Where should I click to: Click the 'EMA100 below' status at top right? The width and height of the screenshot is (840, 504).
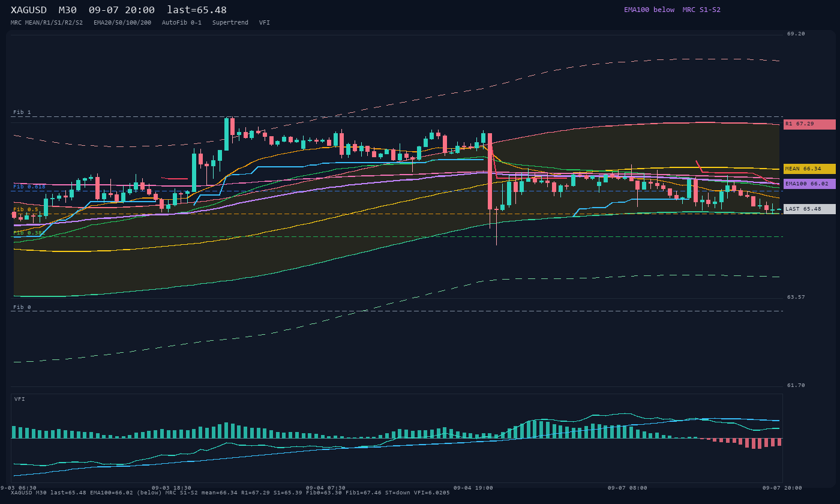[x=649, y=10]
